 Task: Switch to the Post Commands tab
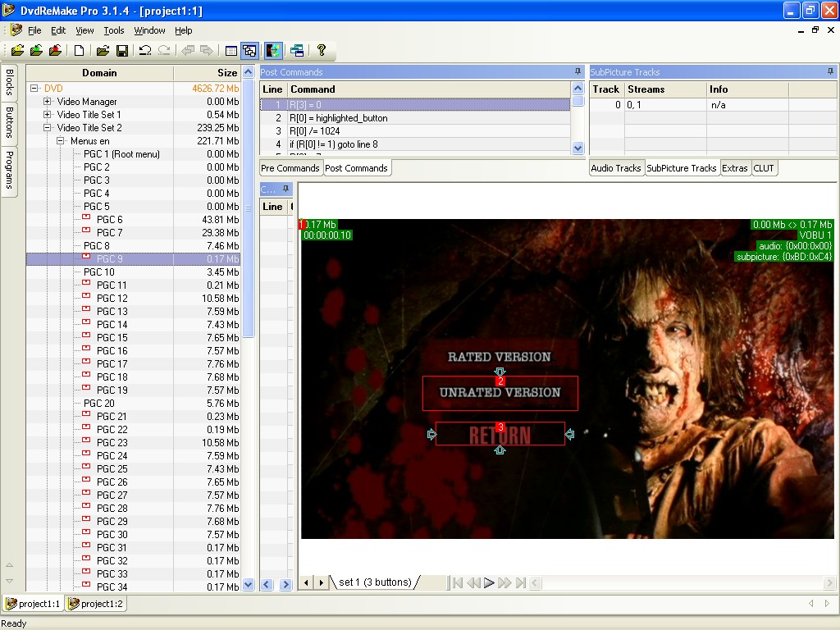[356, 168]
